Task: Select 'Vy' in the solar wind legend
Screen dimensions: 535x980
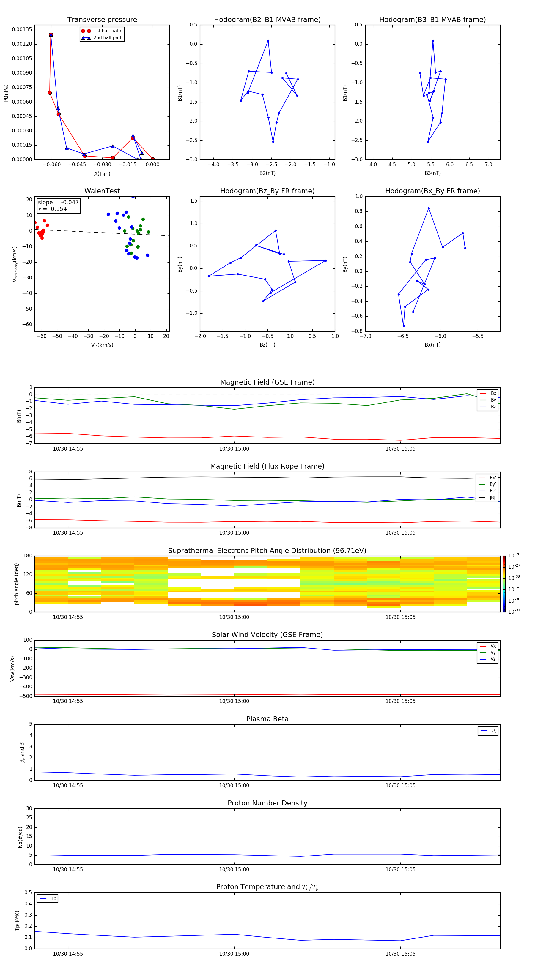Action: pos(488,653)
